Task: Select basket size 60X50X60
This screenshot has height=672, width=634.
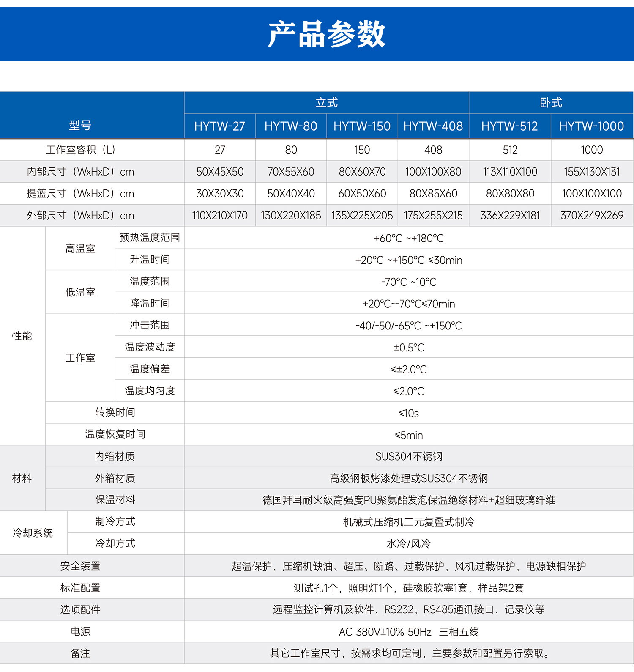Action: tap(362, 194)
